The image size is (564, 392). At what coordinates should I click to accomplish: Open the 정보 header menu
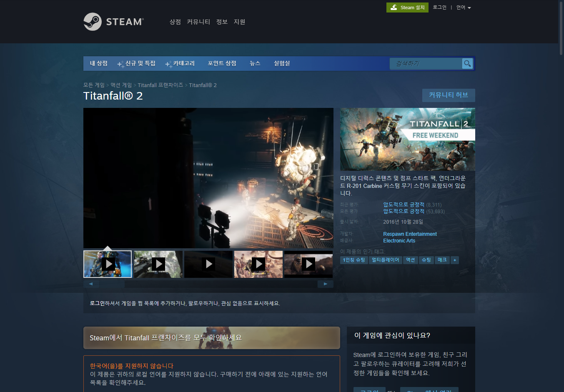tap(222, 22)
